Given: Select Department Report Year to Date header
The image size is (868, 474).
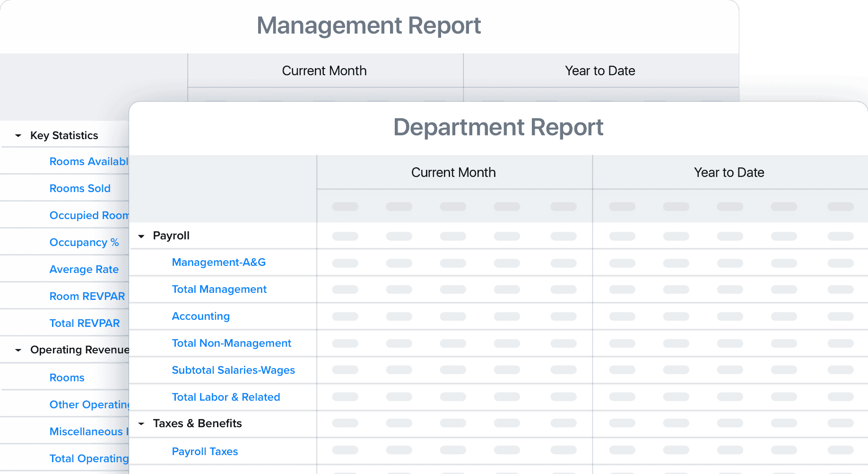Looking at the screenshot, I should (x=729, y=172).
